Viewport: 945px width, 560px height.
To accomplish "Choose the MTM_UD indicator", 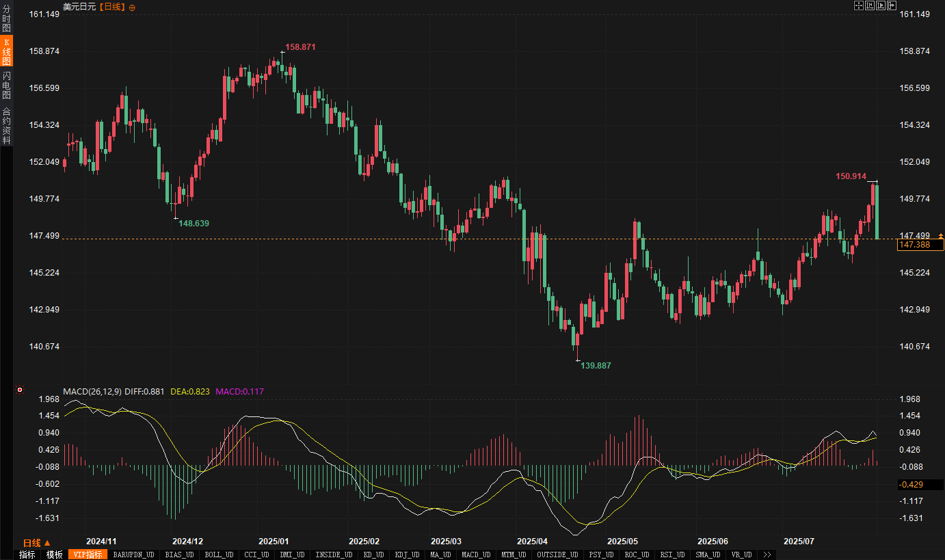I will pos(514,555).
